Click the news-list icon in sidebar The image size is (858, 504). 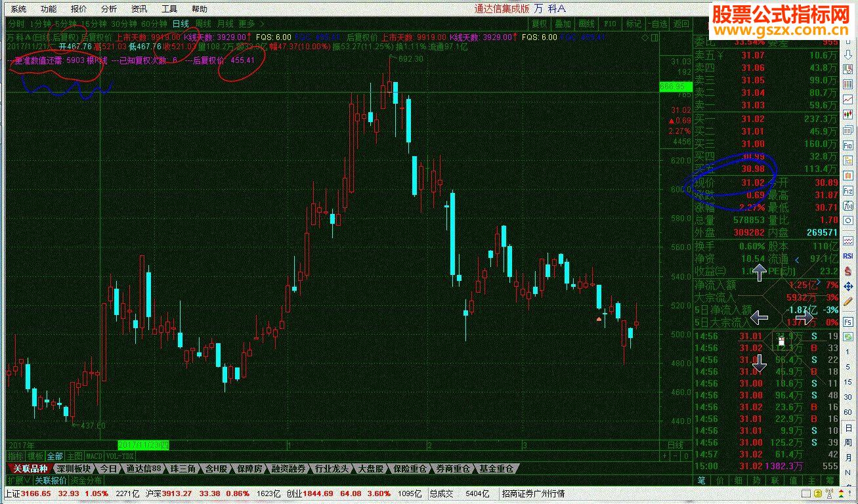tap(848, 69)
